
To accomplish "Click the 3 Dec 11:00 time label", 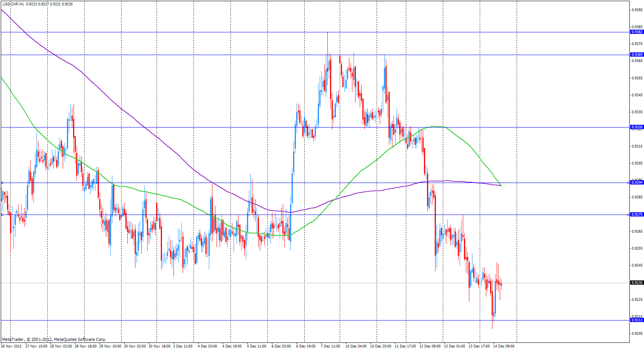I will point(183,346).
